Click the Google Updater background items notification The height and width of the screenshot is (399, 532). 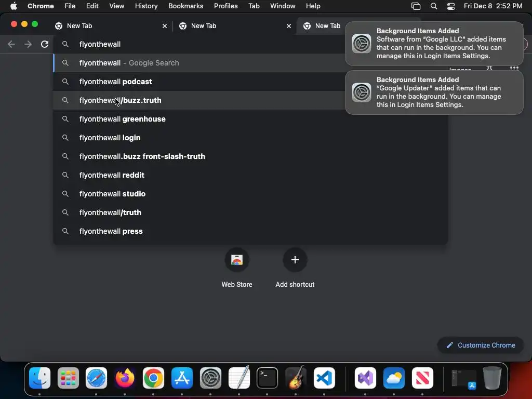pos(434,92)
